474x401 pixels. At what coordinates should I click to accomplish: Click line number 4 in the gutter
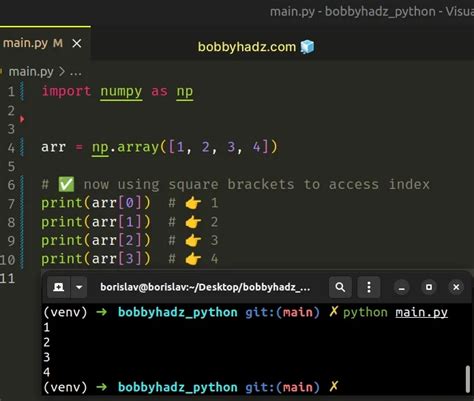tap(11, 148)
